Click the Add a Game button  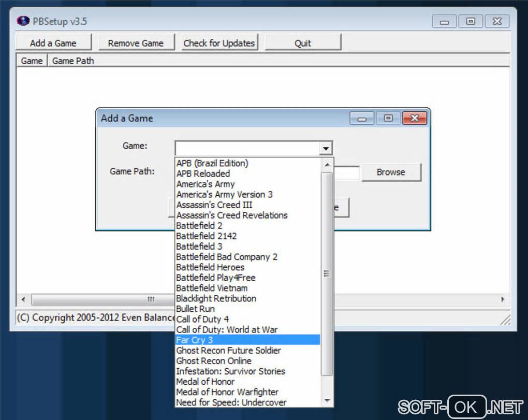coord(53,42)
